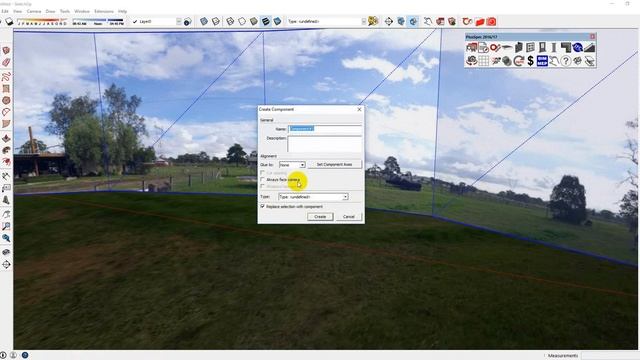
Task: Click the solid red shape toolbar icon
Action: coord(480,21)
